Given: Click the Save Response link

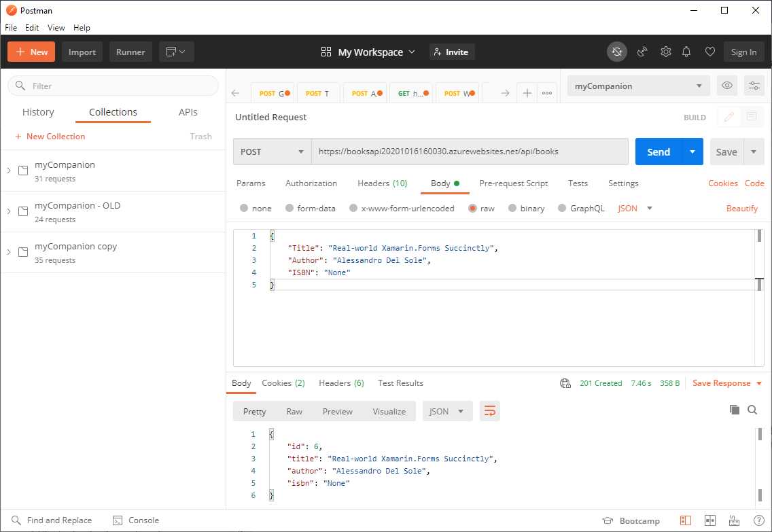Looking at the screenshot, I should 722,383.
